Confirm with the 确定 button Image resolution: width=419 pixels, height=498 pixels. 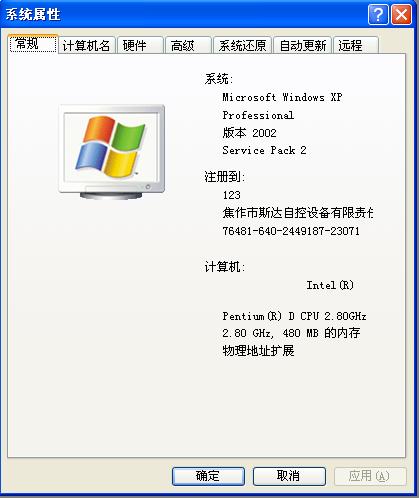point(208,476)
